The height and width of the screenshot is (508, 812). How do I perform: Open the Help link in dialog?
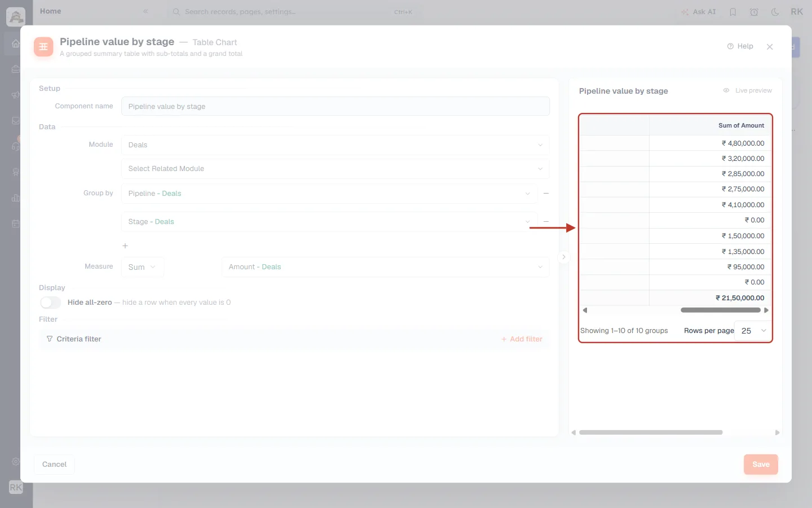tap(740, 46)
